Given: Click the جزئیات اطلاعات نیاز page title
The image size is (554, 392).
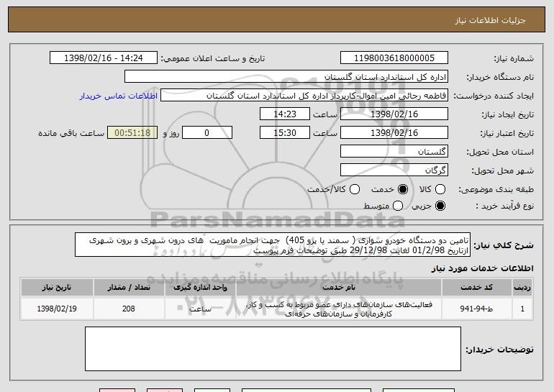Looking at the screenshot, I should pos(490,20).
